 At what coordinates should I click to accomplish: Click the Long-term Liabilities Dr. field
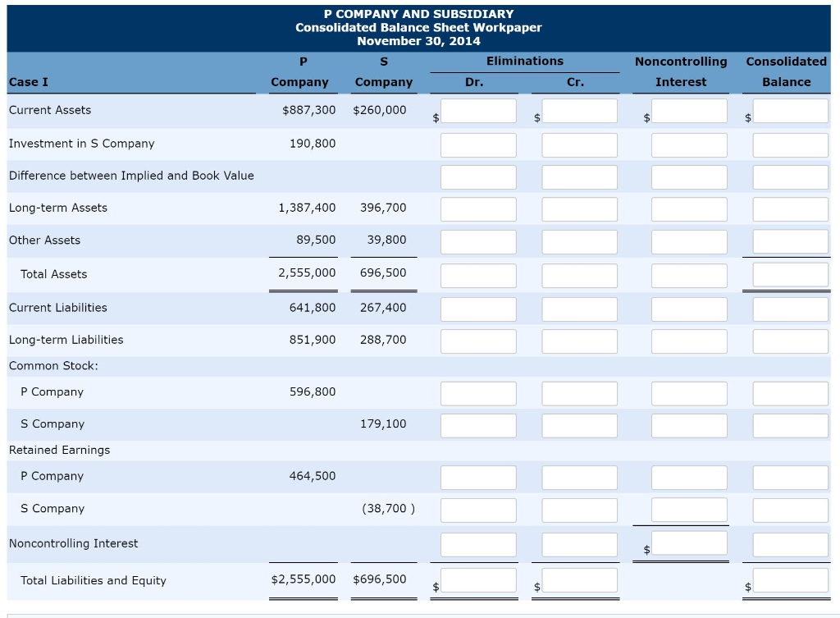[x=478, y=341]
